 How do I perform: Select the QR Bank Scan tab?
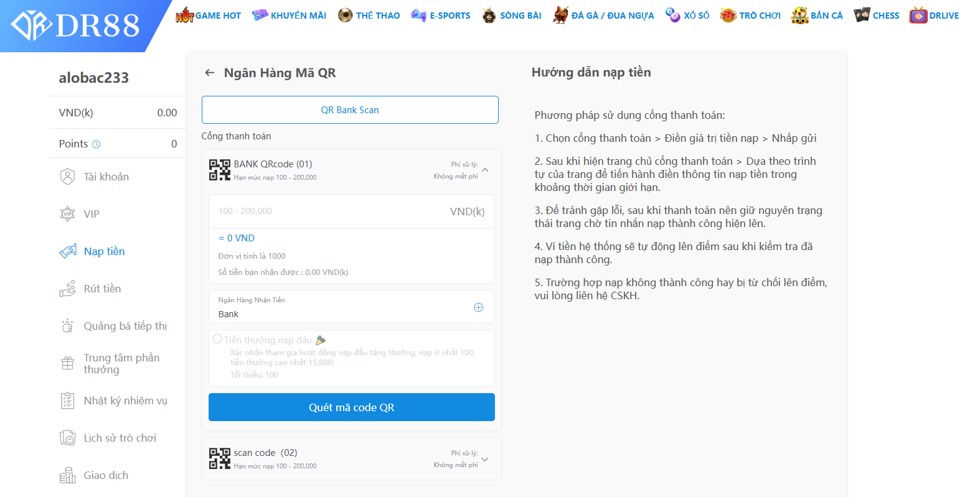tap(350, 110)
